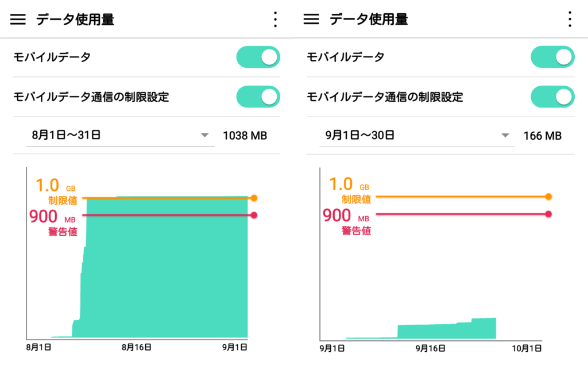Click dropdown arrow beside 9月1日〜30日
The image size is (588, 365).
coord(505,136)
